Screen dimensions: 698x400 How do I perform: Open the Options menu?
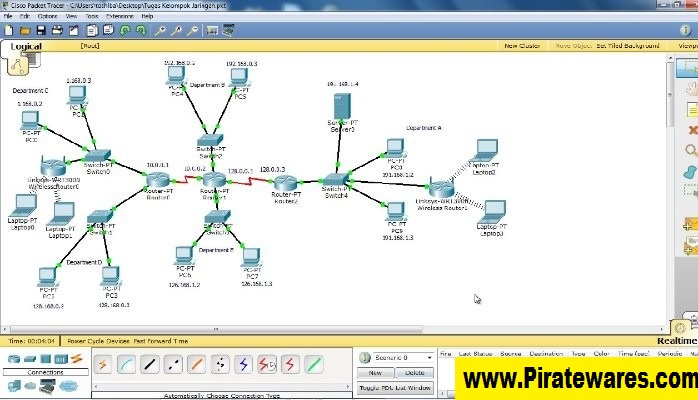click(x=46, y=16)
